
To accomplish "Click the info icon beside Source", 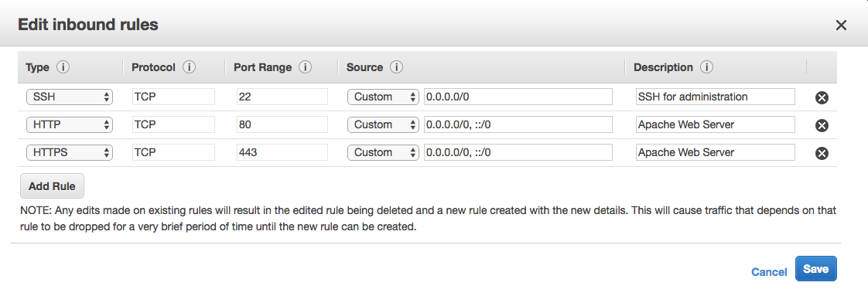I will point(396,67).
